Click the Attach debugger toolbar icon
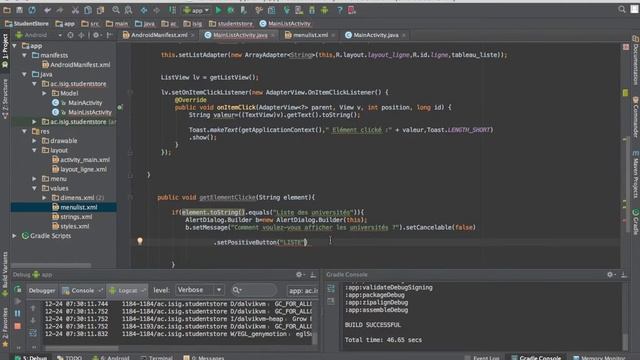The width and height of the screenshot is (640, 360). (x=243, y=10)
